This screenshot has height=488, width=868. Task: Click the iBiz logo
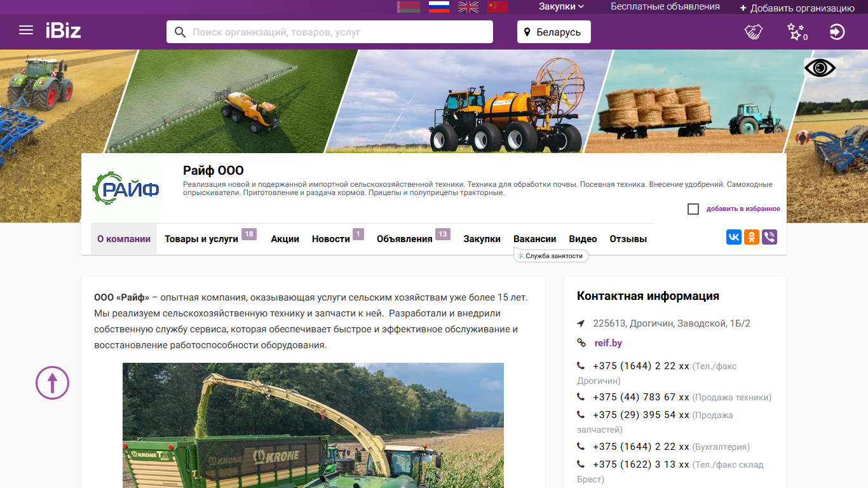63,30
